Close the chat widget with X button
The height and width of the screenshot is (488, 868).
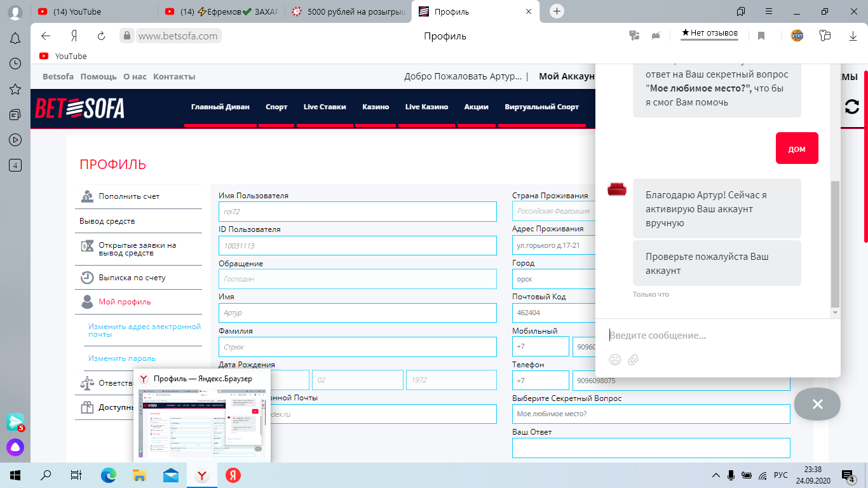coord(817,404)
